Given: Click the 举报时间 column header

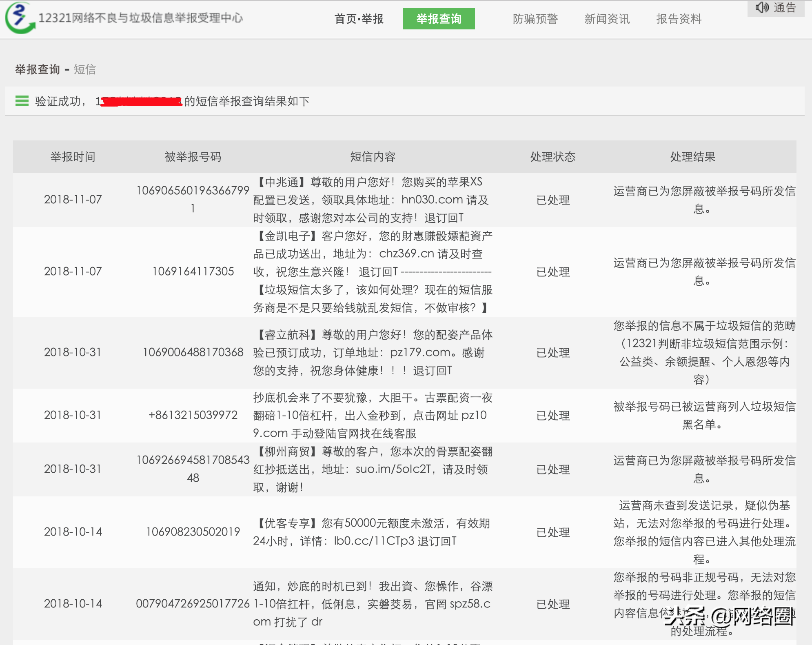Looking at the screenshot, I should [x=73, y=156].
